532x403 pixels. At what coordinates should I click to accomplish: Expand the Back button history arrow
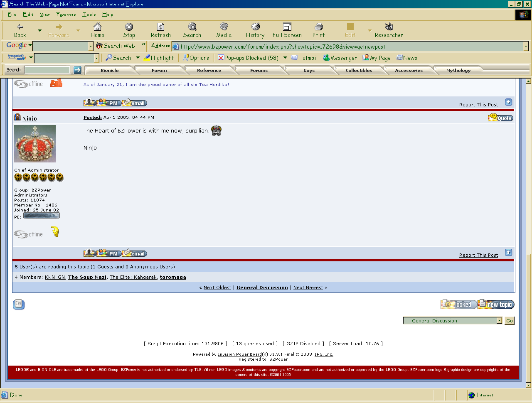(39, 30)
